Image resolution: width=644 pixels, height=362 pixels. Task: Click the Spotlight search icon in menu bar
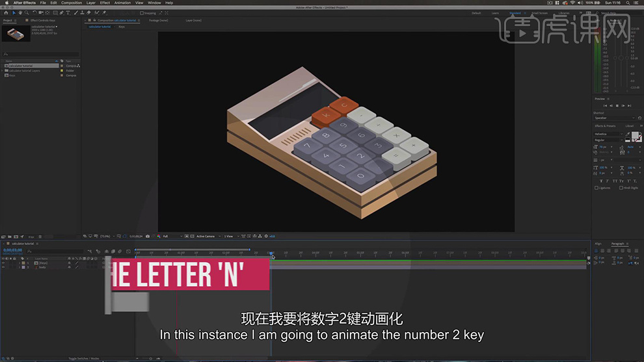click(x=628, y=3)
